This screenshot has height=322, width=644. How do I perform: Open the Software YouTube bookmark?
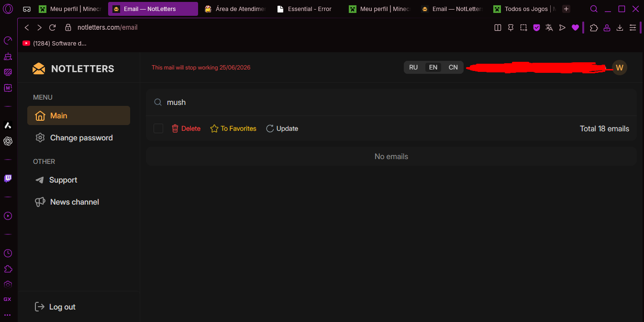[55, 43]
